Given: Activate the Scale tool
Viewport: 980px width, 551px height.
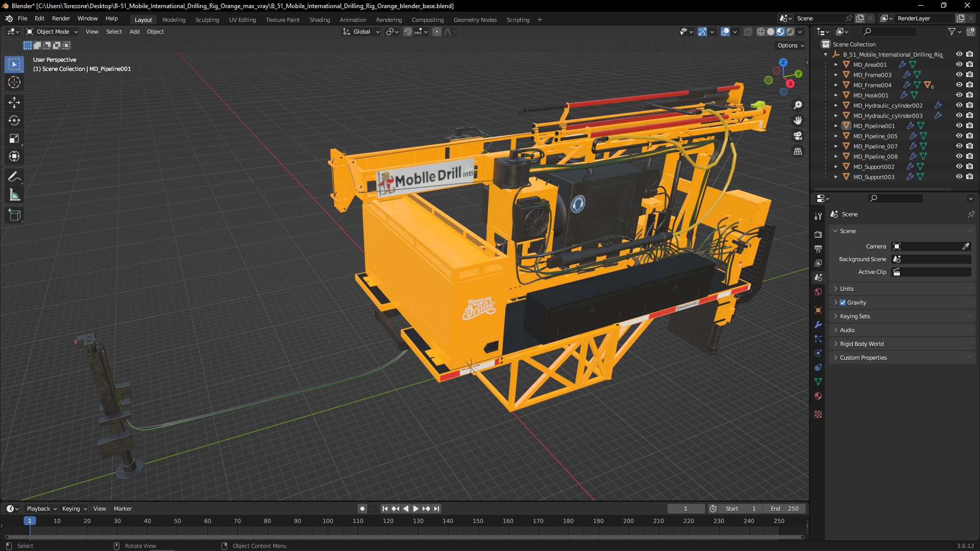Looking at the screenshot, I should pos(14,138).
